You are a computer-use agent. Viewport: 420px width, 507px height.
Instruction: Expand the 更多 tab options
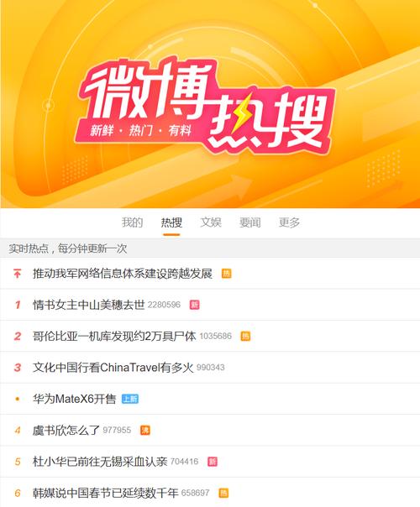click(x=289, y=222)
